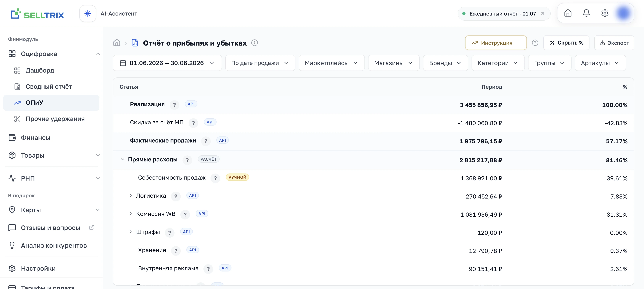Click the Selltrix logo

tap(37, 14)
